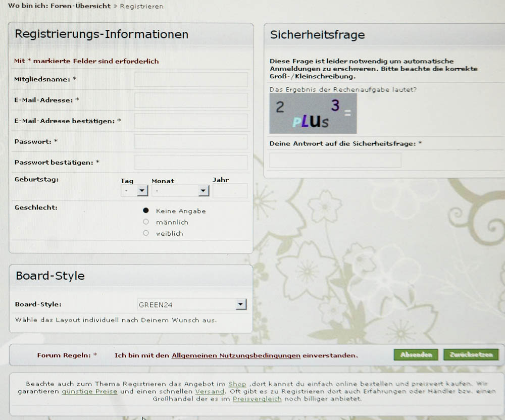This screenshot has height=420, width=505.
Task: Follow the Preisvergleich link
Action: coord(257,399)
